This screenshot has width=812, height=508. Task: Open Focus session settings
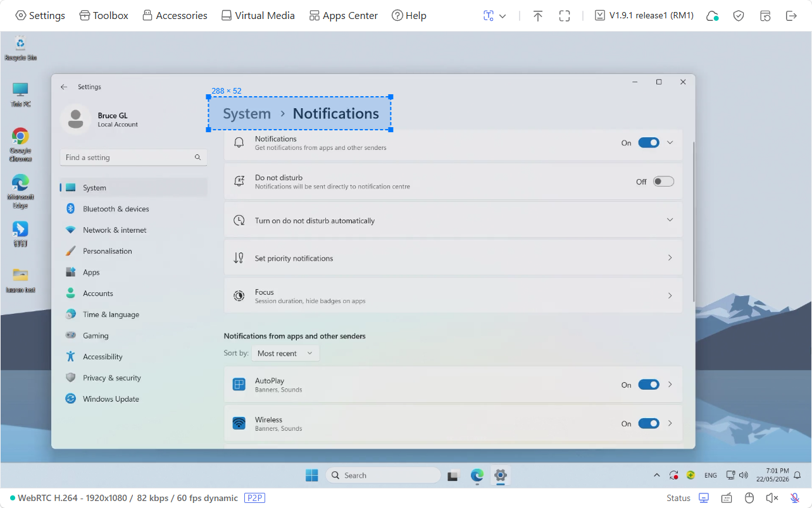pos(453,295)
